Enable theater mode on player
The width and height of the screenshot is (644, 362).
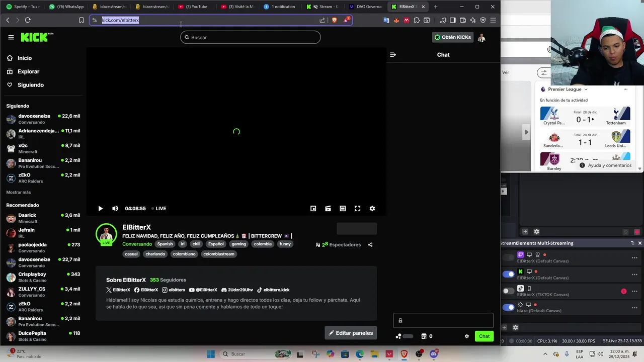coord(343,209)
